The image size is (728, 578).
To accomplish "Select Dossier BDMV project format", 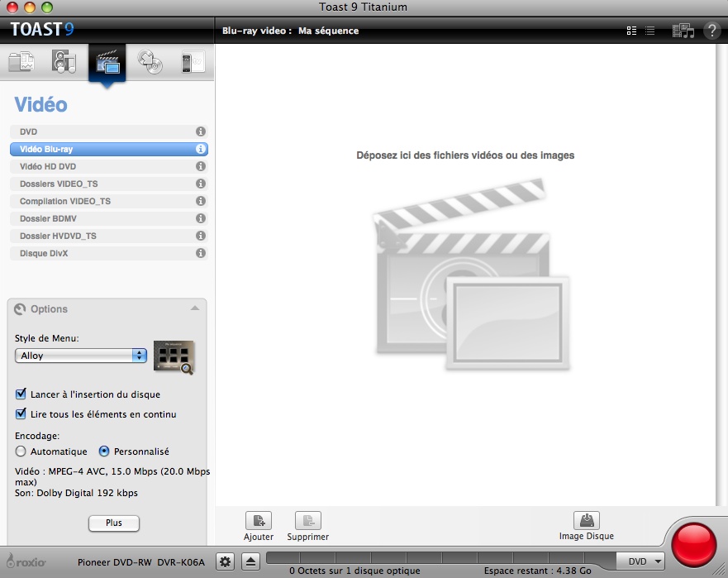I will (108, 218).
